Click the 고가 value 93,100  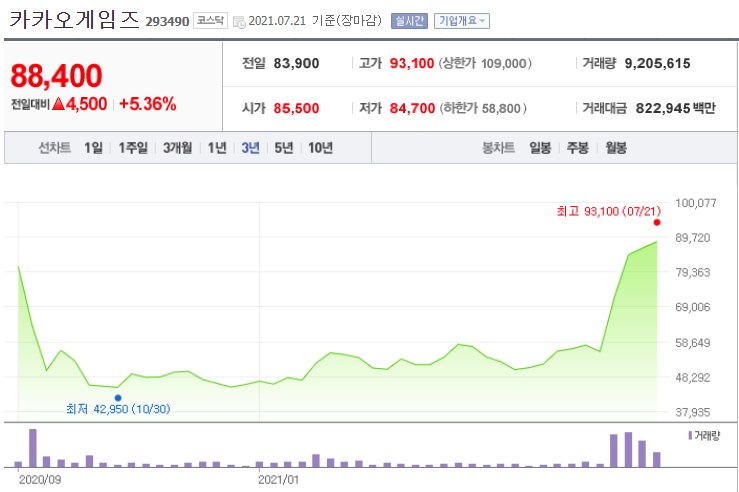coord(411,63)
